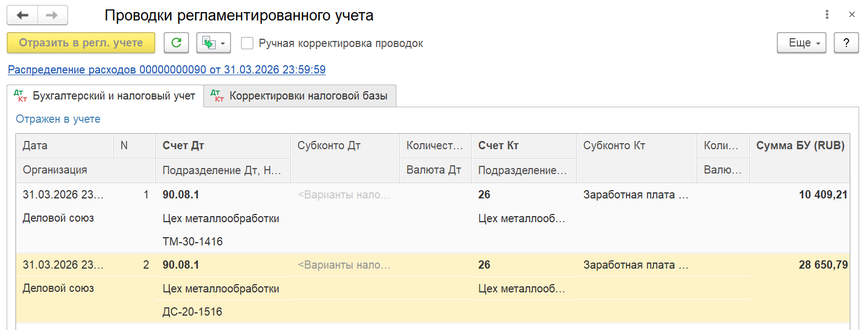Click the Дт/Кт icon on Бухгалтерский tab
The height and width of the screenshot is (330, 868).
coord(20,96)
